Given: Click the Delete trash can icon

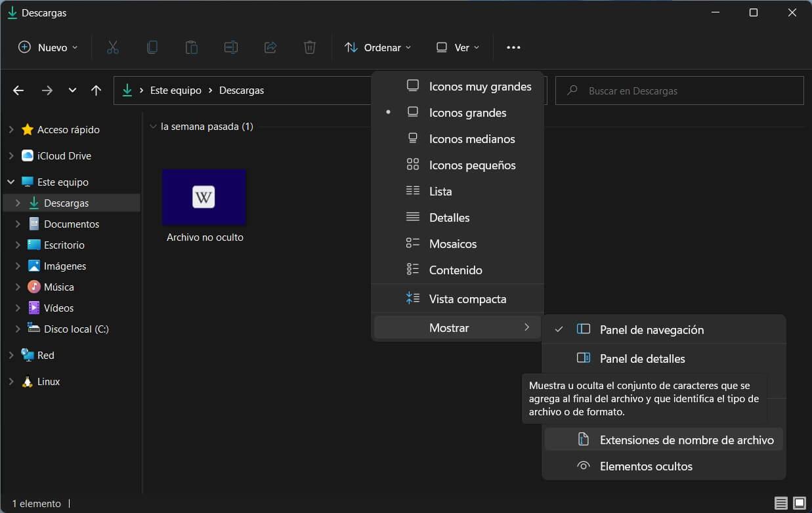Looking at the screenshot, I should tap(309, 47).
